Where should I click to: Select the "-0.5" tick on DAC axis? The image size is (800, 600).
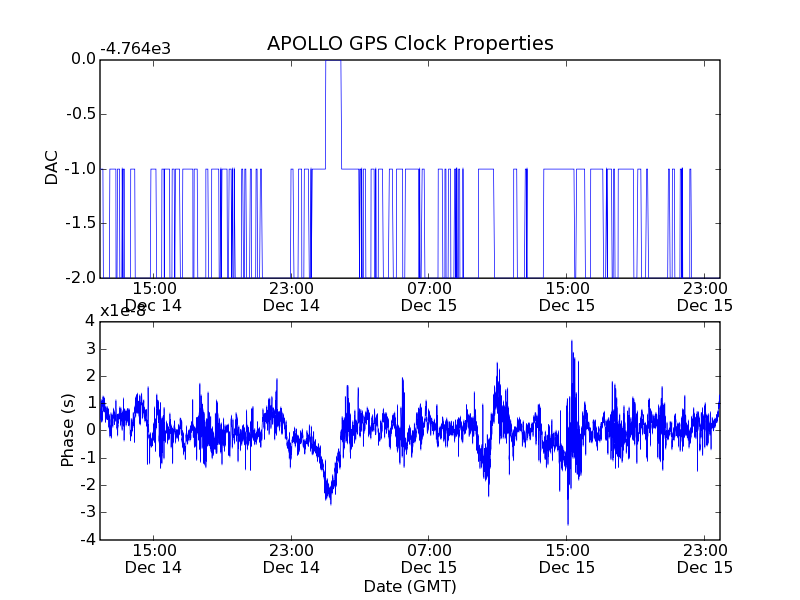(81, 114)
